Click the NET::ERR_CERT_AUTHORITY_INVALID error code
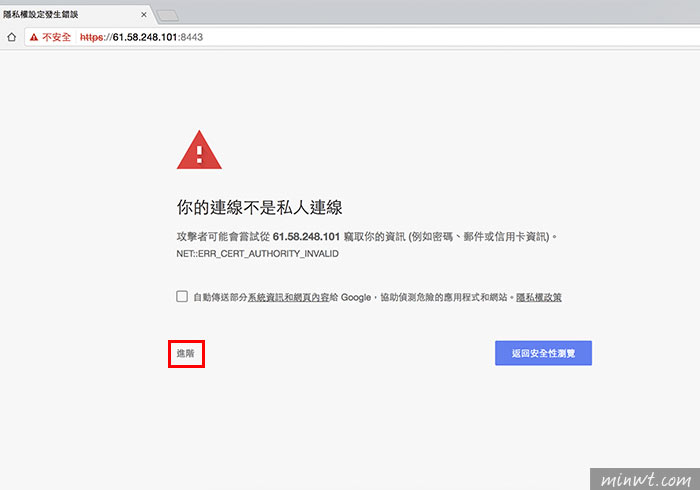 click(x=257, y=253)
